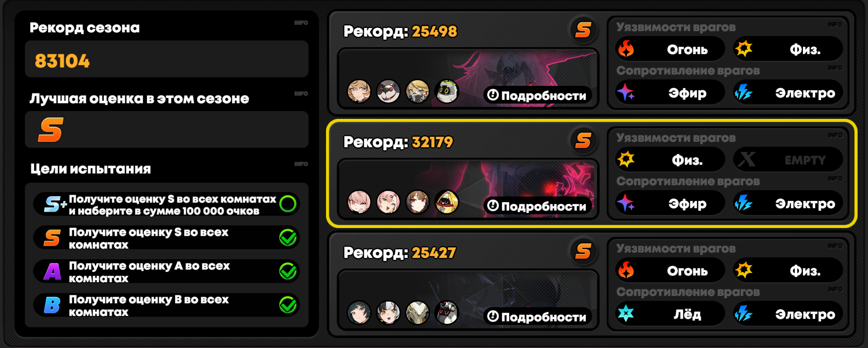Open Подробности for the 32179 record

click(x=537, y=206)
